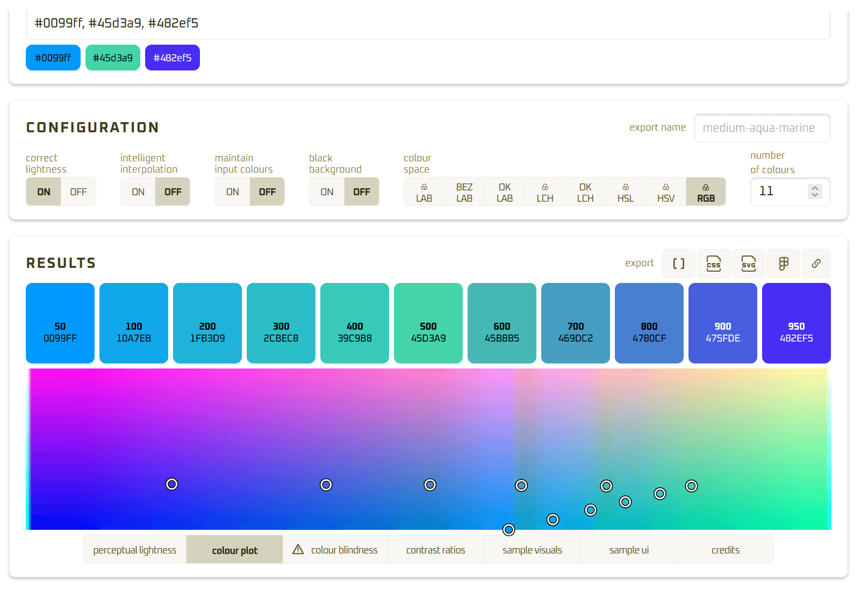Select the OK LCH colour space
Image resolution: width=868 pixels, height=589 pixels.
585,191
